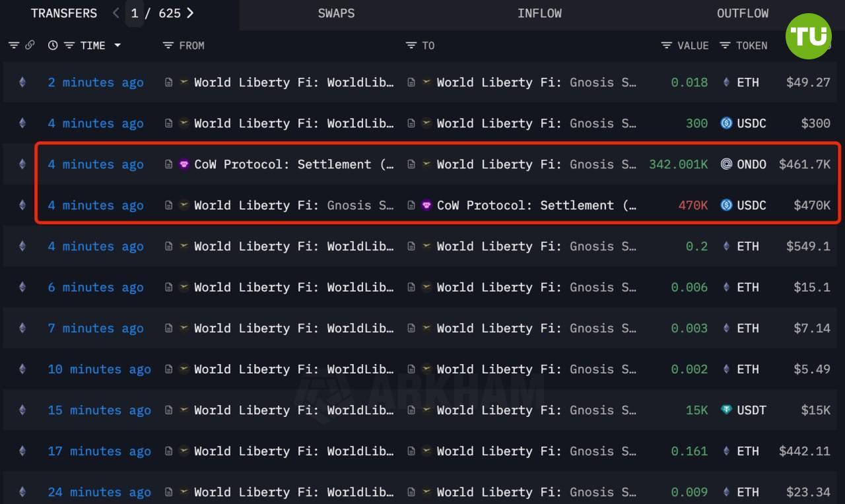Open the '2 minutes ago' transaction link
This screenshot has height=504, width=845.
tap(96, 82)
